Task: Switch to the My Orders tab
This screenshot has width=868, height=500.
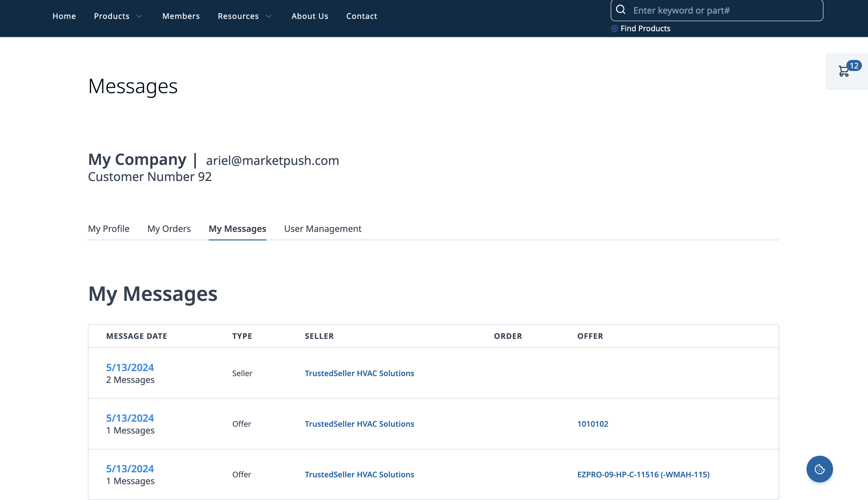Action: [x=169, y=229]
